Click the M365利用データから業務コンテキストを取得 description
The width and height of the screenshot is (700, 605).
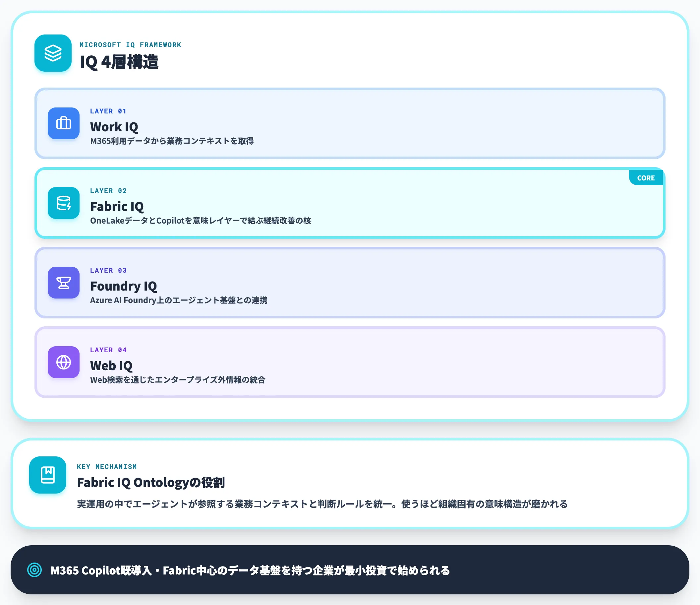coord(172,141)
